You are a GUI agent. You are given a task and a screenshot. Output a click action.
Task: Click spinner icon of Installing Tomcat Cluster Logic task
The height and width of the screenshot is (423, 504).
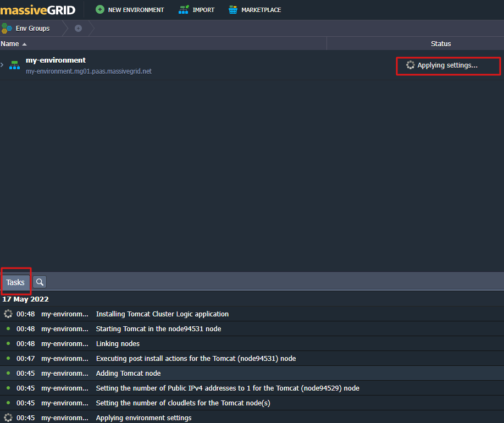click(8, 314)
